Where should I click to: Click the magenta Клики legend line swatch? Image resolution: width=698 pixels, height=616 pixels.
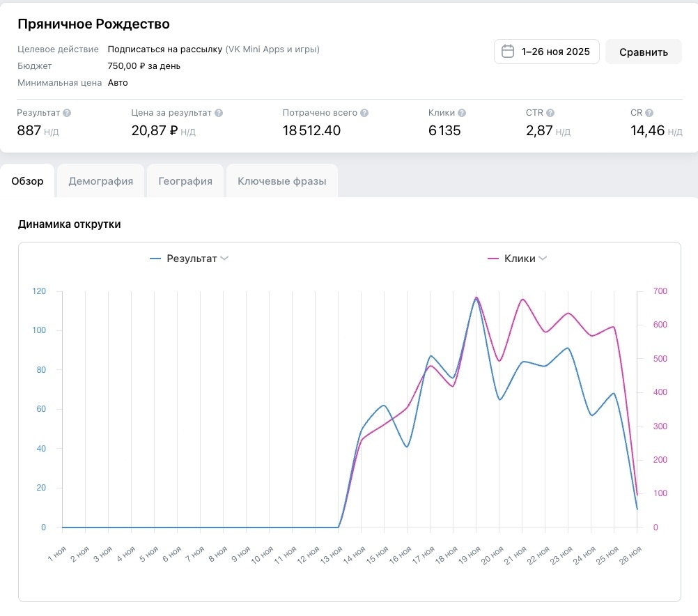pyautogui.click(x=493, y=259)
